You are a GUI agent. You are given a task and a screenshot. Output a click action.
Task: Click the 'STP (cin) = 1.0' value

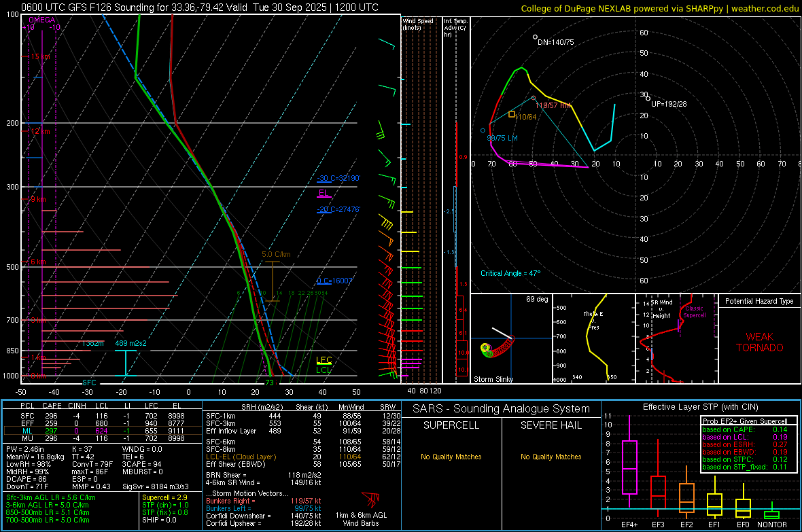click(x=165, y=505)
